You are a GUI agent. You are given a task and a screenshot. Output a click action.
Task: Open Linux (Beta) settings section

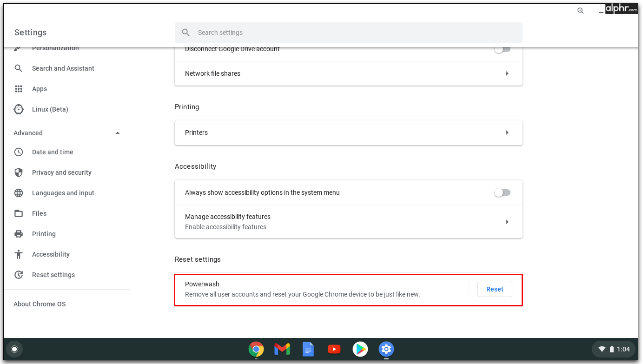tap(50, 109)
